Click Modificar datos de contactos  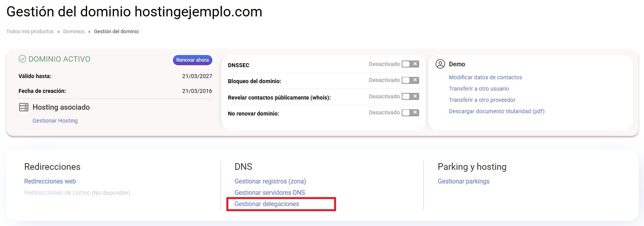tap(485, 77)
